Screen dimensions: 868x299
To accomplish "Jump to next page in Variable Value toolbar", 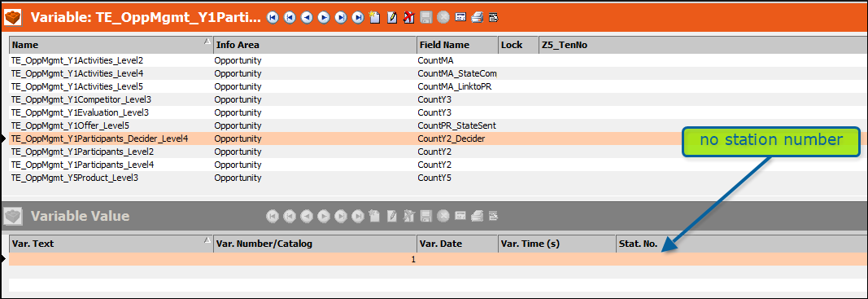I will pyautogui.click(x=340, y=216).
